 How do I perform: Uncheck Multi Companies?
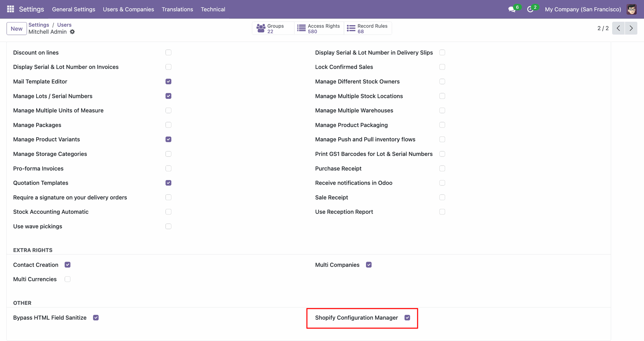(369, 265)
